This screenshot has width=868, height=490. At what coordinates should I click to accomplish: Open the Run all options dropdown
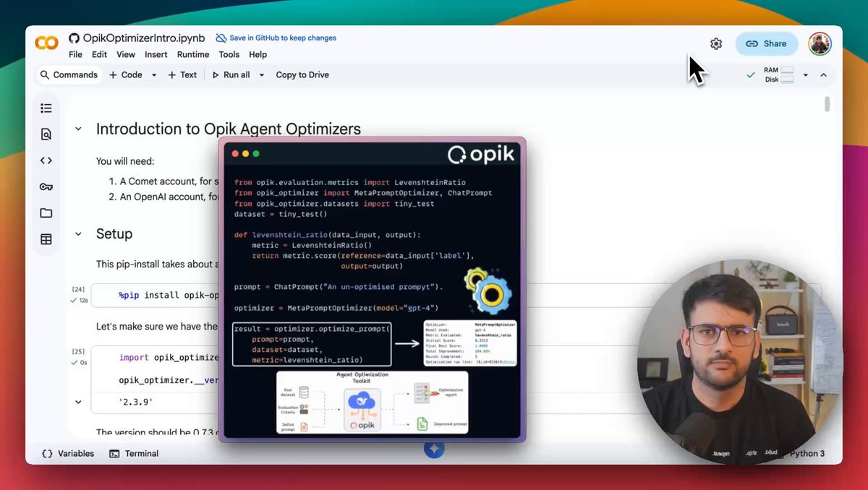click(261, 75)
